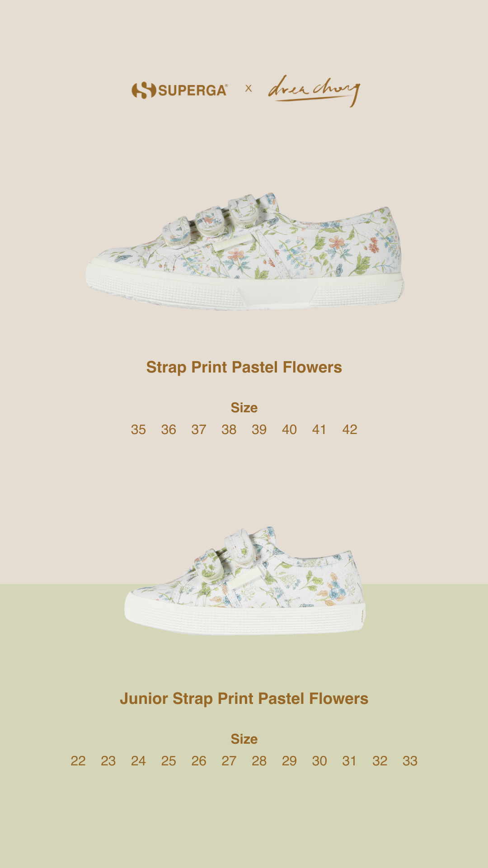Choose junior size 28
The height and width of the screenshot is (868, 488).
click(259, 761)
